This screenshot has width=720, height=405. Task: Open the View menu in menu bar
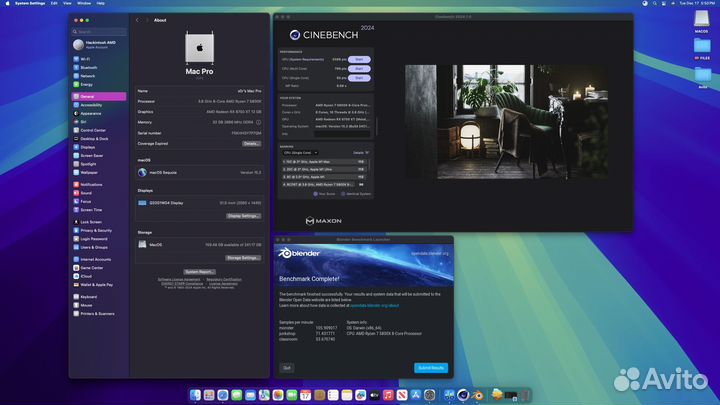tap(67, 3)
